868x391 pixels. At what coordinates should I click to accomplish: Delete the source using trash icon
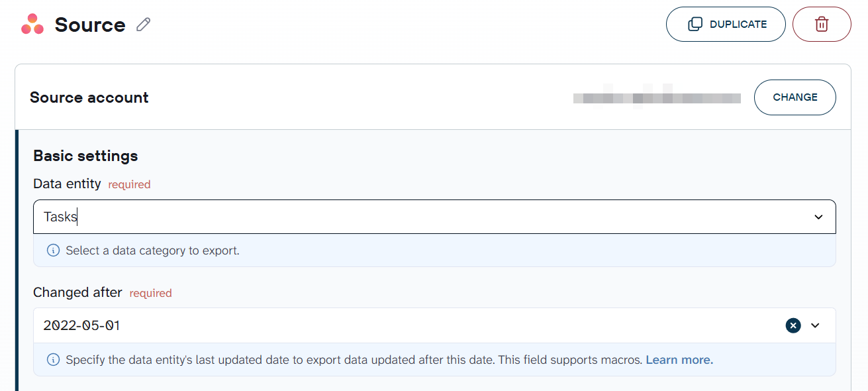(x=822, y=25)
